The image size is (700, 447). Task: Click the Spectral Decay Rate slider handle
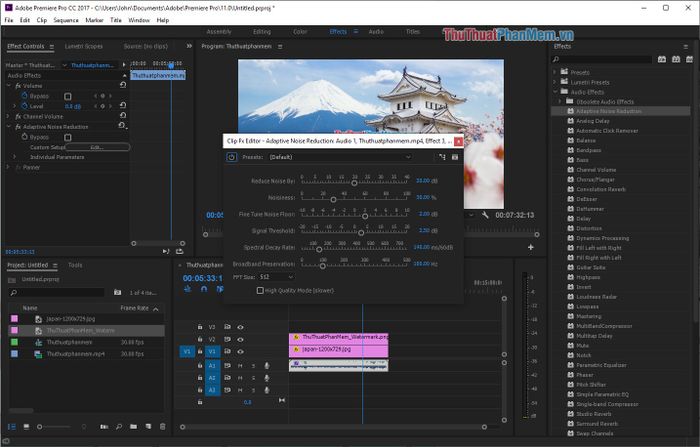(319, 250)
